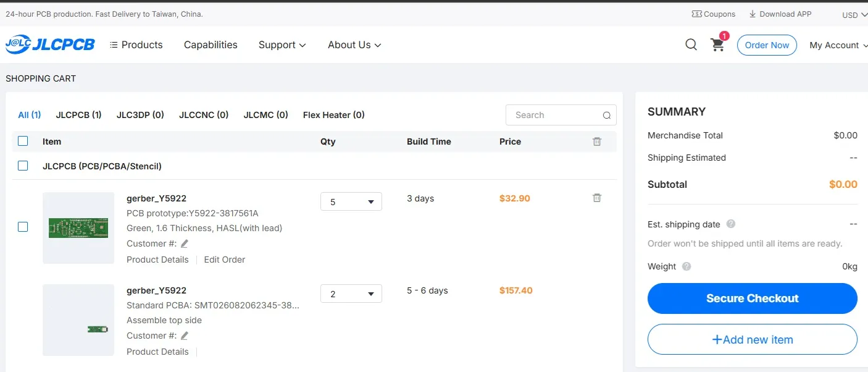Edit Customer # pencil for PCB prototype
Viewport: 868px width, 372px height.
click(184, 243)
